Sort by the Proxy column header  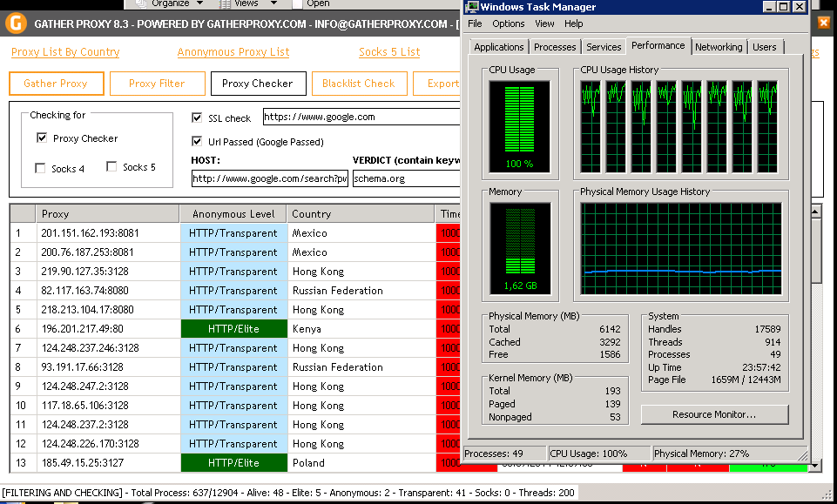[108, 214]
